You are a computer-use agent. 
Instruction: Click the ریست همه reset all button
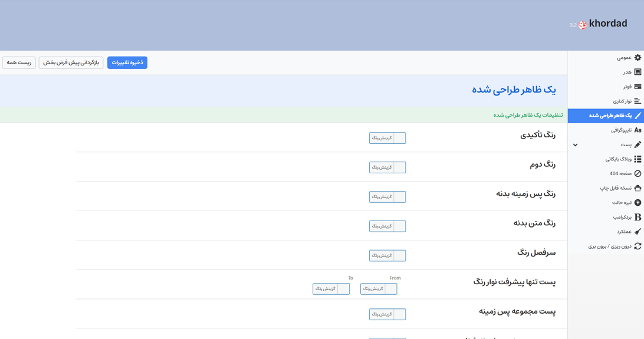19,62
